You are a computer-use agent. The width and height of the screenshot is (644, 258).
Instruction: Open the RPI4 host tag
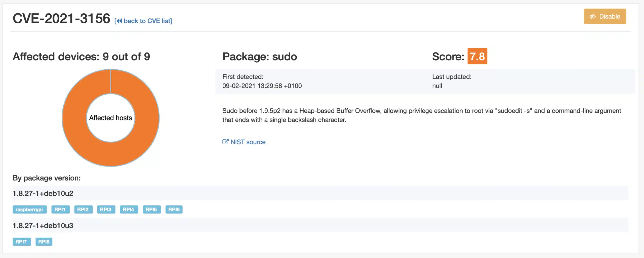tap(129, 209)
